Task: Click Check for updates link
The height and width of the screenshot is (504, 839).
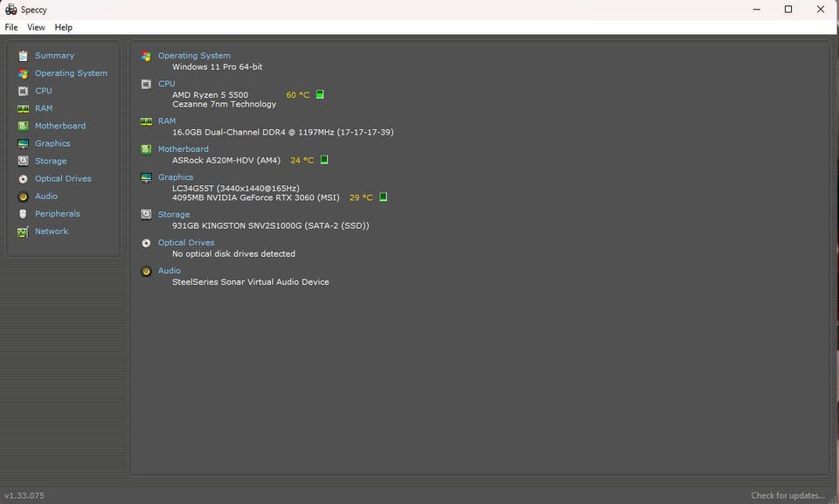Action: [x=787, y=495]
